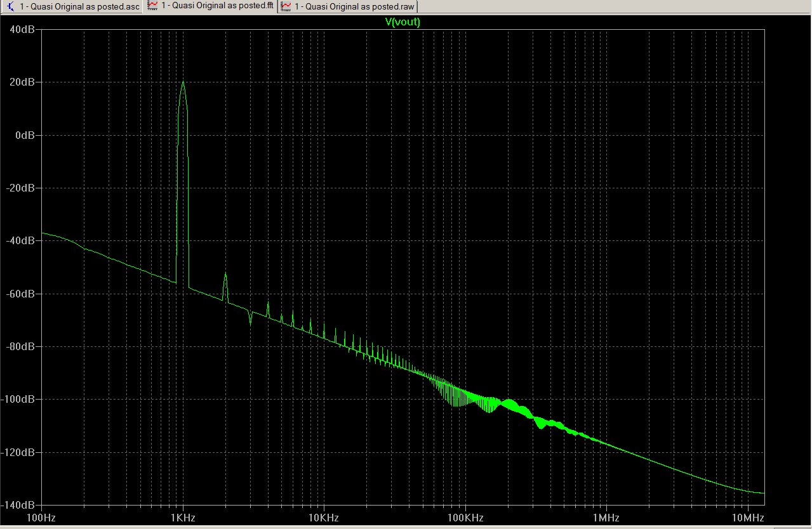Click the 100Hz frequency axis label

[43, 518]
